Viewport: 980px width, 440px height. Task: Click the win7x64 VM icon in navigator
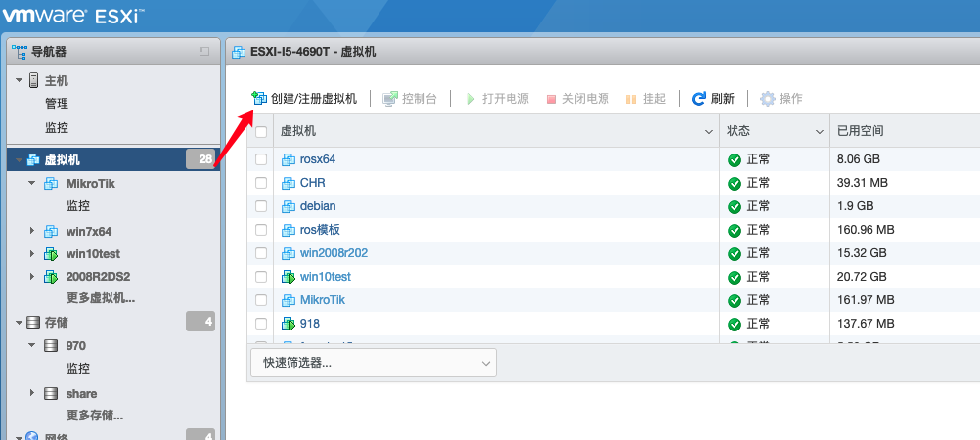(51, 232)
